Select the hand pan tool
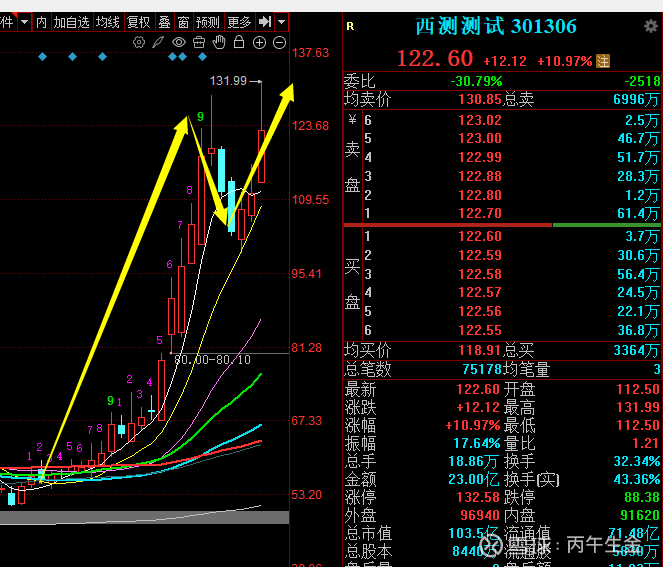Image resolution: width=663 pixels, height=567 pixels. pyautogui.click(x=219, y=42)
